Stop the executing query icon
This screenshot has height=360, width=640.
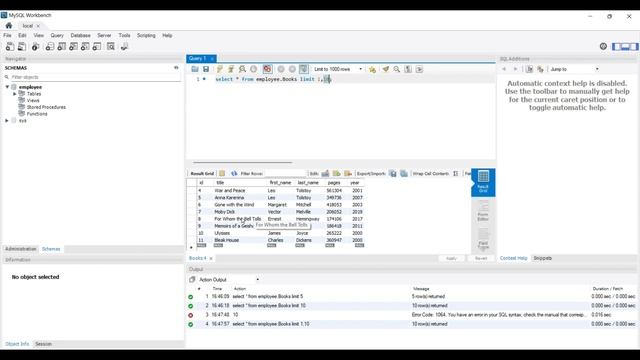253,69
